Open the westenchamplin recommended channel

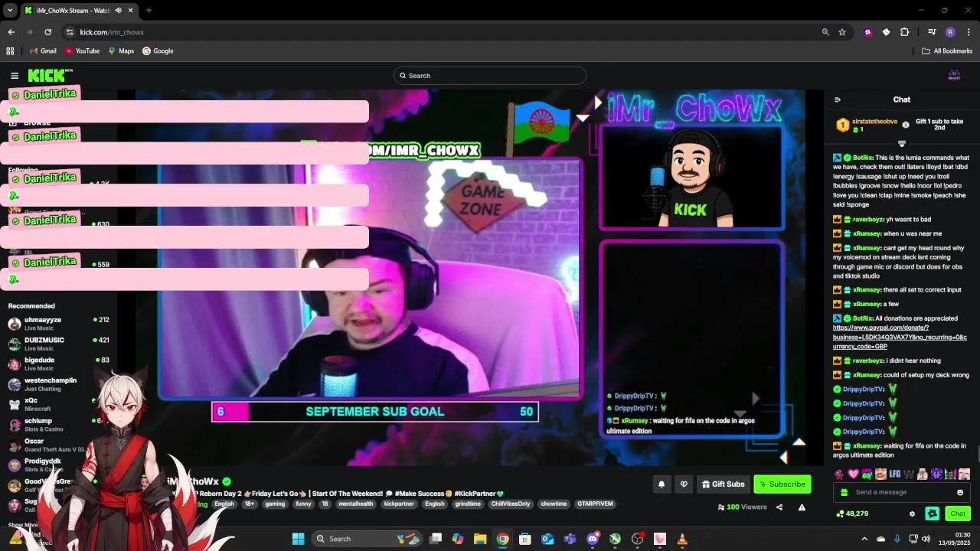click(59, 383)
